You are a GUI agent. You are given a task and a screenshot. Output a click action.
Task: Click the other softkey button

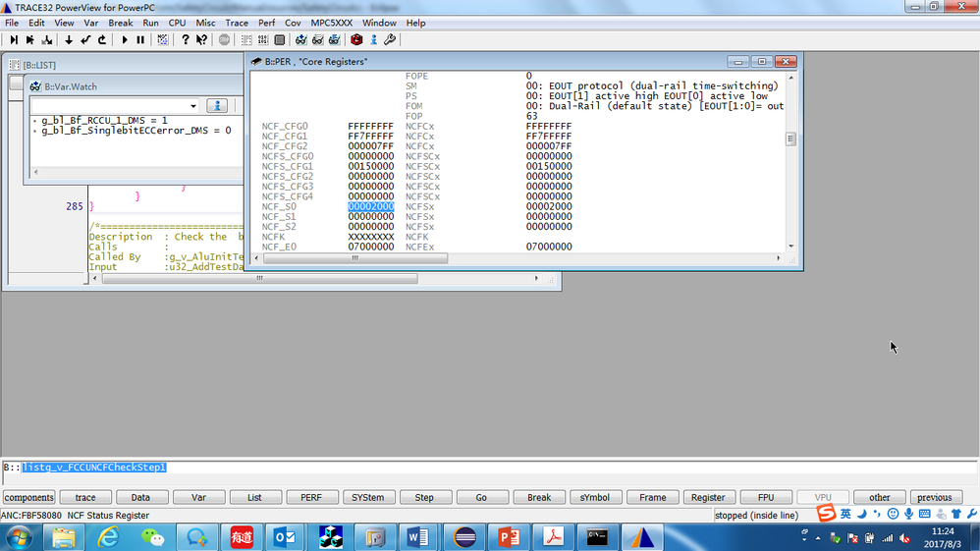click(x=880, y=497)
